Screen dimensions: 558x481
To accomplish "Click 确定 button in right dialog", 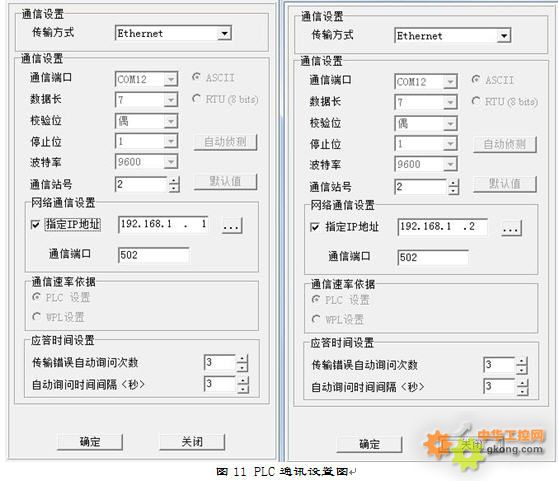I will pyautogui.click(x=369, y=444).
